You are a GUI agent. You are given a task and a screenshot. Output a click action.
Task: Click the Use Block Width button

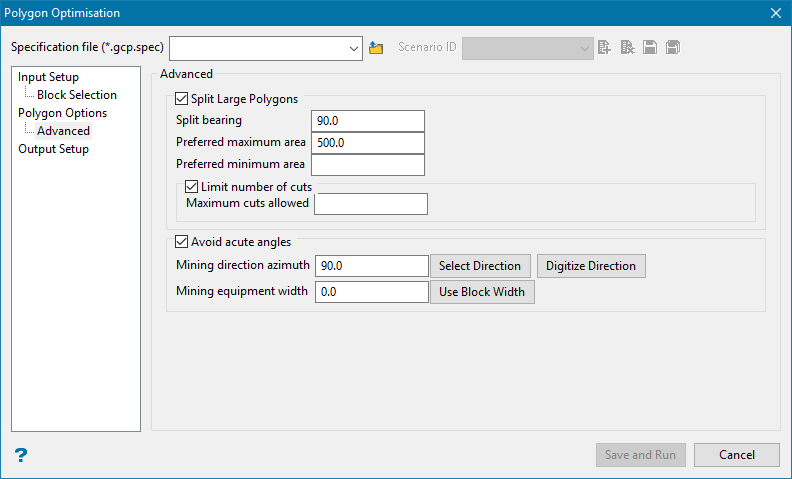point(482,292)
